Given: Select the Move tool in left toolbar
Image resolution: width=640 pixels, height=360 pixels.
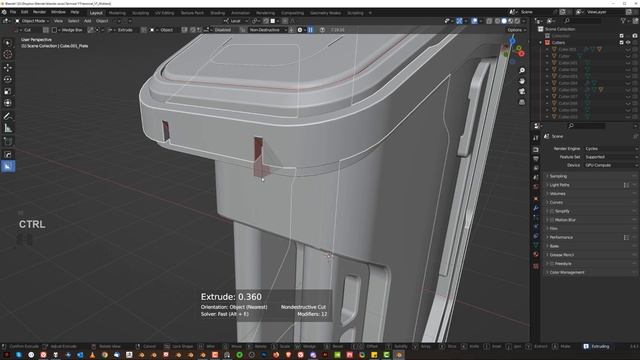Looking at the screenshot, I should [8, 67].
